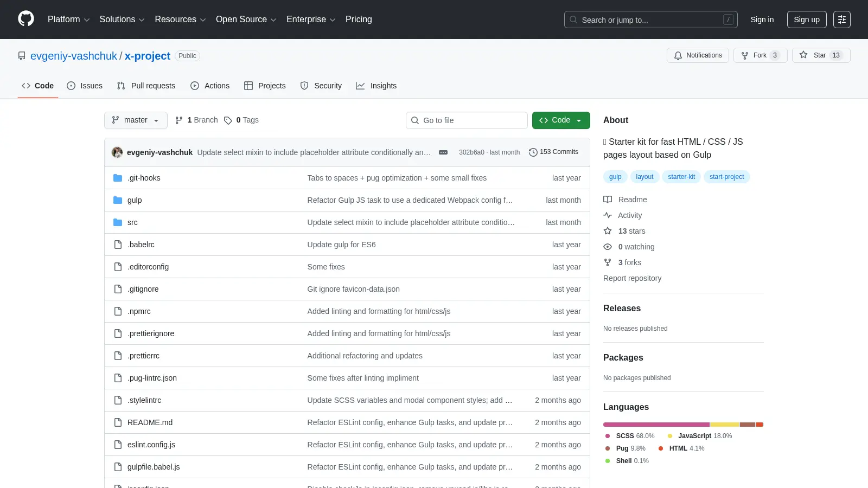Click the bell icon in Notifications button

(678, 55)
